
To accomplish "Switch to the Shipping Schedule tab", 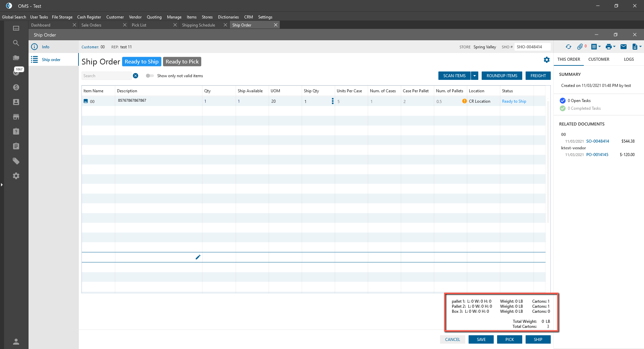I will coord(199,25).
